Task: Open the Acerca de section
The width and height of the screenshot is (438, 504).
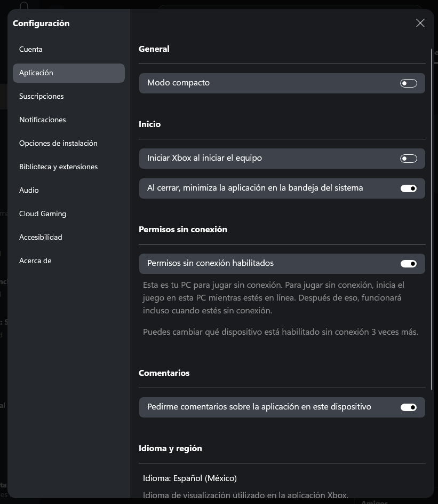Action: tap(35, 261)
